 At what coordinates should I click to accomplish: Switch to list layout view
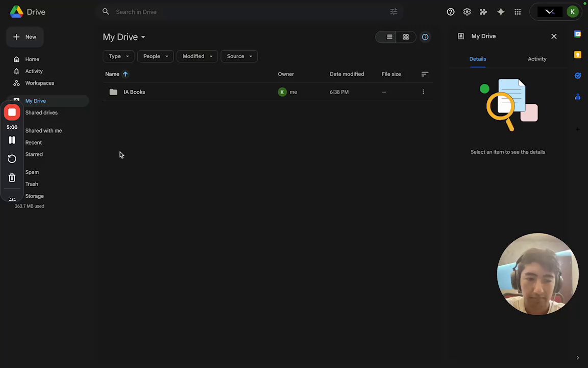pyautogui.click(x=389, y=37)
